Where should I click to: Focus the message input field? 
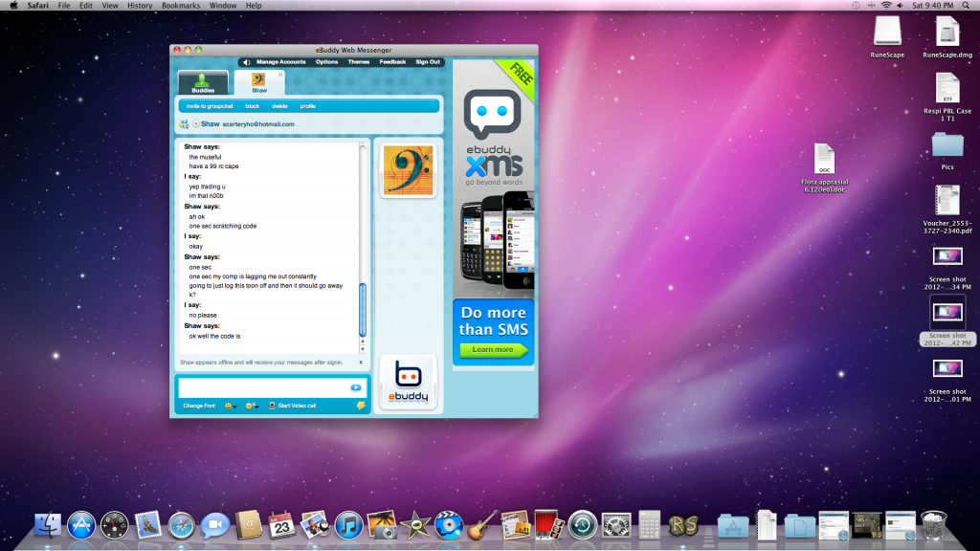[x=264, y=388]
